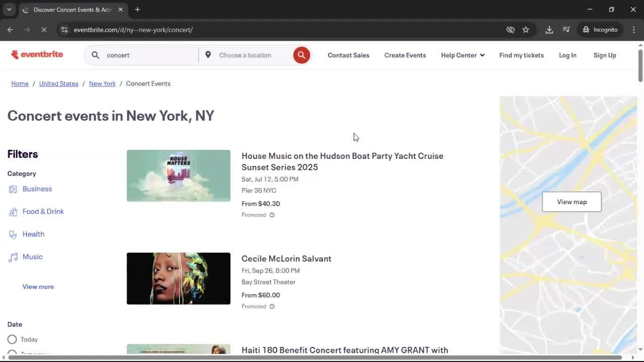Open Haiti 180 Benefit Concert event title
644x362 pixels.
click(x=345, y=350)
